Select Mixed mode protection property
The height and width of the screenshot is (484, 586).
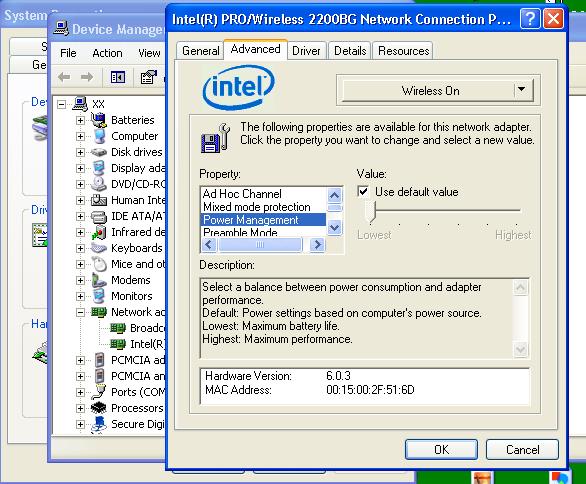point(264,207)
